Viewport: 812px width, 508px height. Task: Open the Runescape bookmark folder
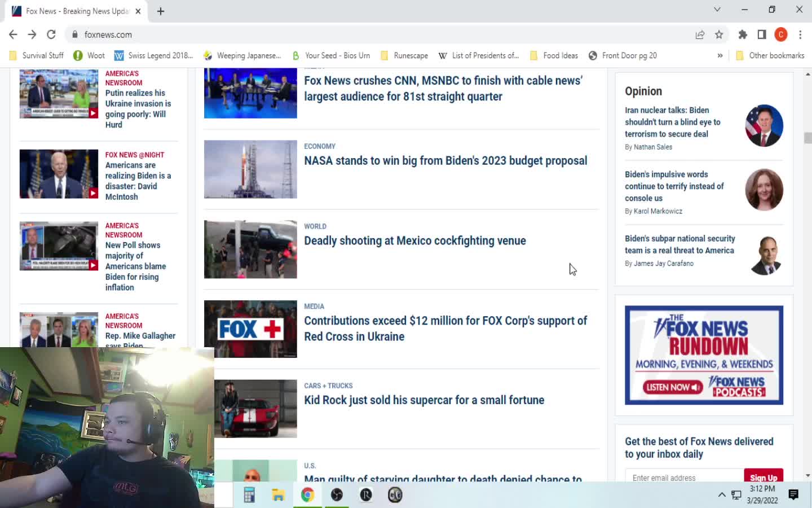click(404, 55)
